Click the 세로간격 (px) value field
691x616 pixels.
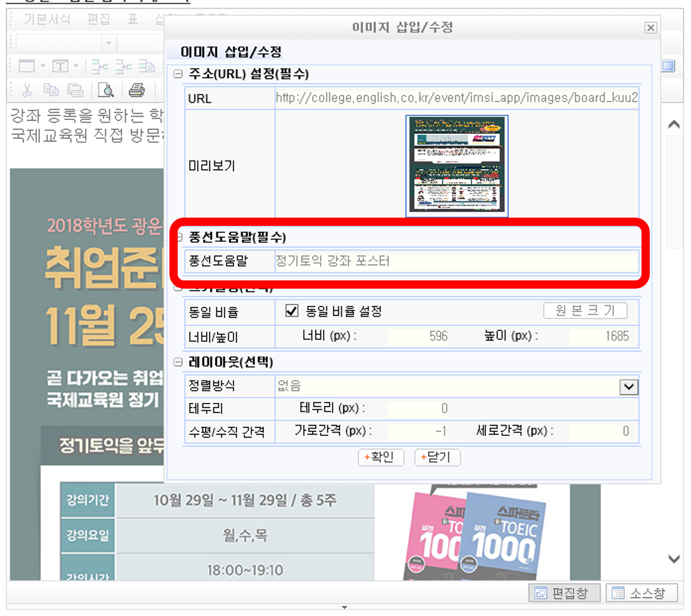(x=600, y=431)
